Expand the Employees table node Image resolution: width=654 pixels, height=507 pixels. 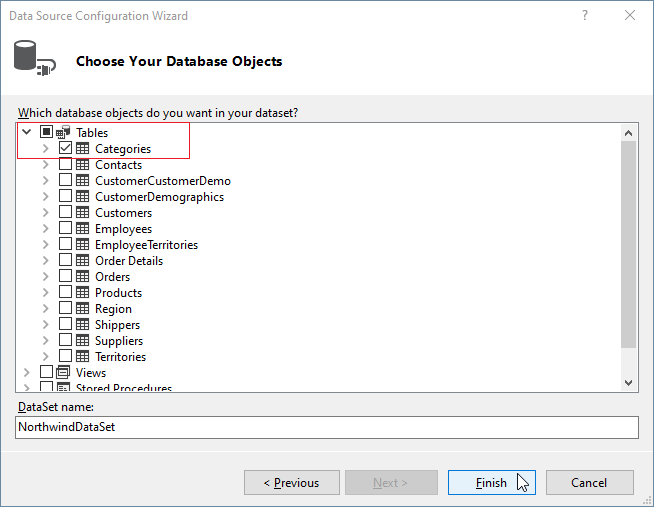[45, 228]
